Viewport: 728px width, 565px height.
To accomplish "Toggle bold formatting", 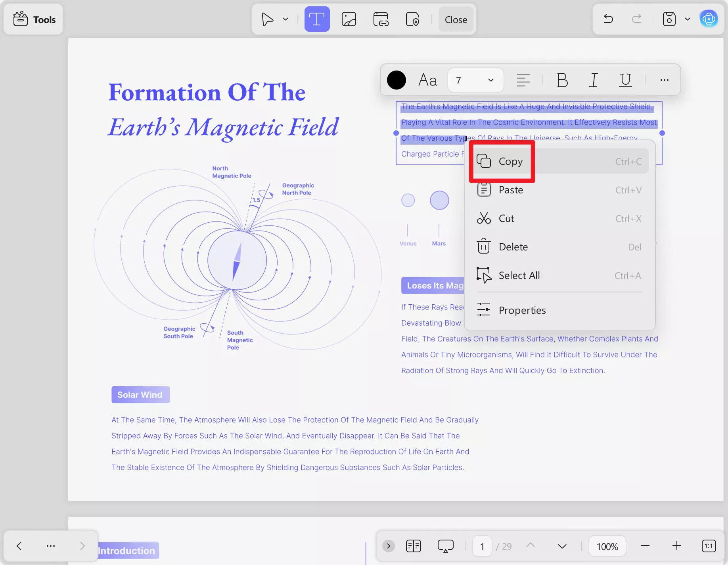I will click(562, 80).
